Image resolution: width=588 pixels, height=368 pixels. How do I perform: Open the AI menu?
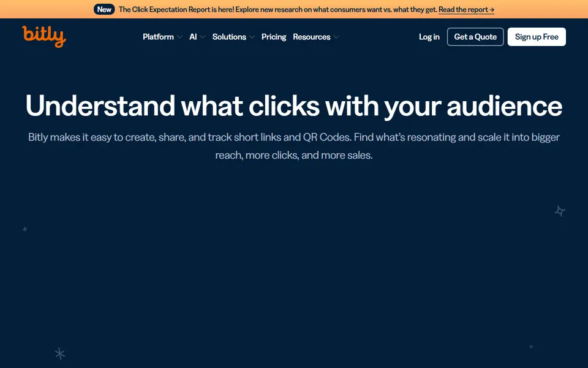[193, 37]
